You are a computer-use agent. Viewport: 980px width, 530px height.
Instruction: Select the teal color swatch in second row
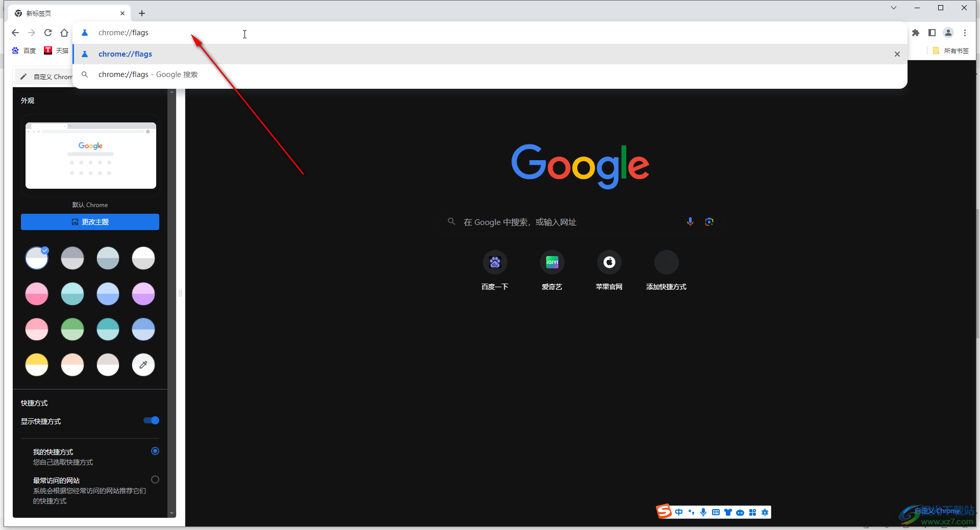72,294
